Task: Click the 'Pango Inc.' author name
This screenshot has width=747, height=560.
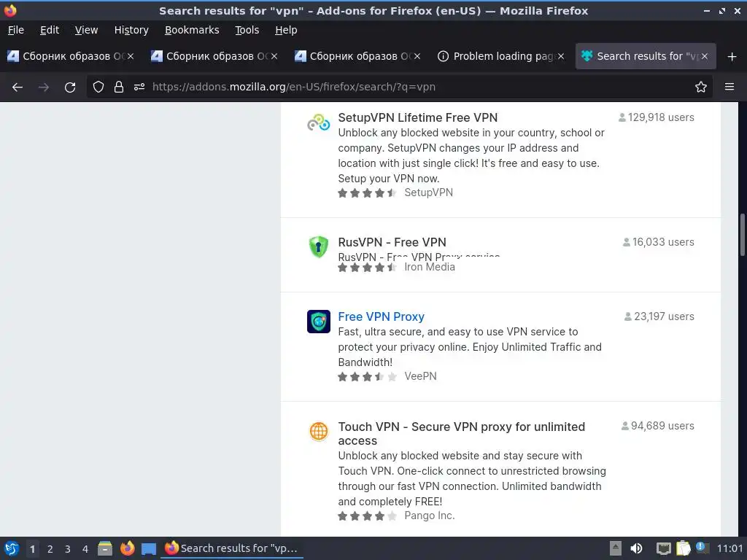Action: pyautogui.click(x=429, y=516)
